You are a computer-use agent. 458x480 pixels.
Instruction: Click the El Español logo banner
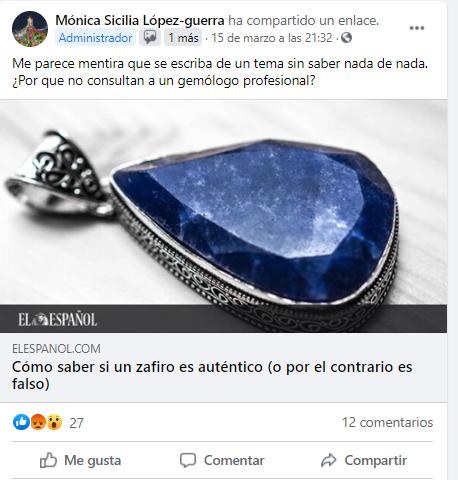(x=58, y=319)
